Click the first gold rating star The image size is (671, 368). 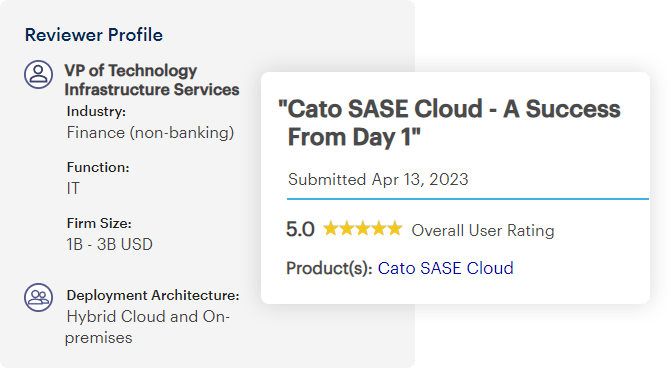tap(330, 229)
